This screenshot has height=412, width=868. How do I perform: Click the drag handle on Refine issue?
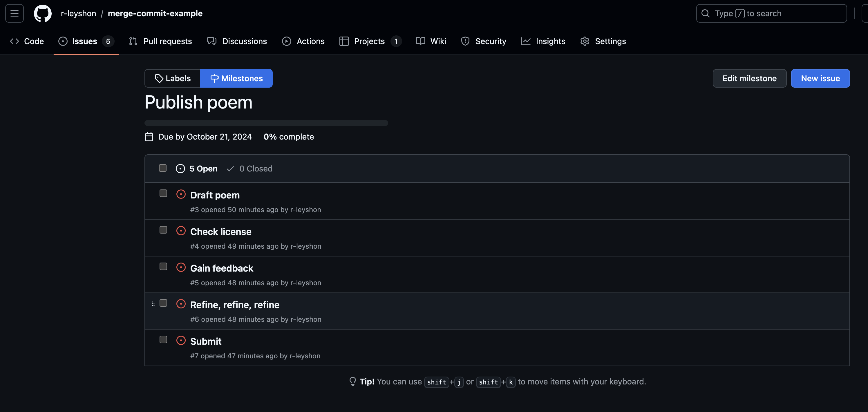(x=153, y=304)
